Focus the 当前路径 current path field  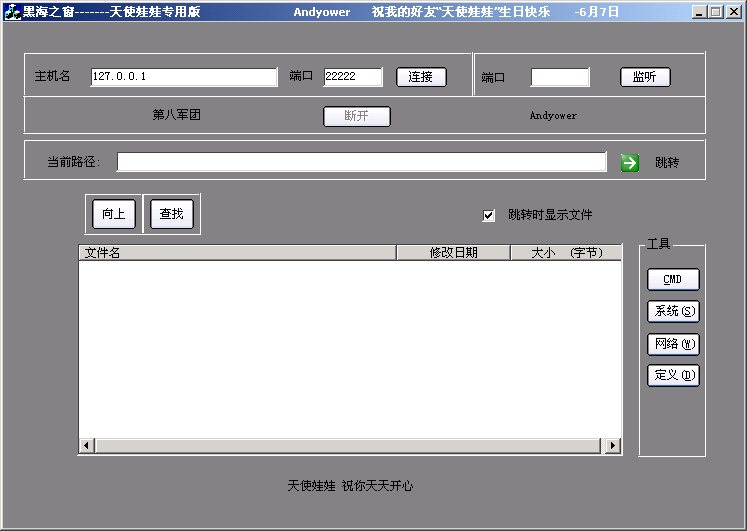point(361,162)
